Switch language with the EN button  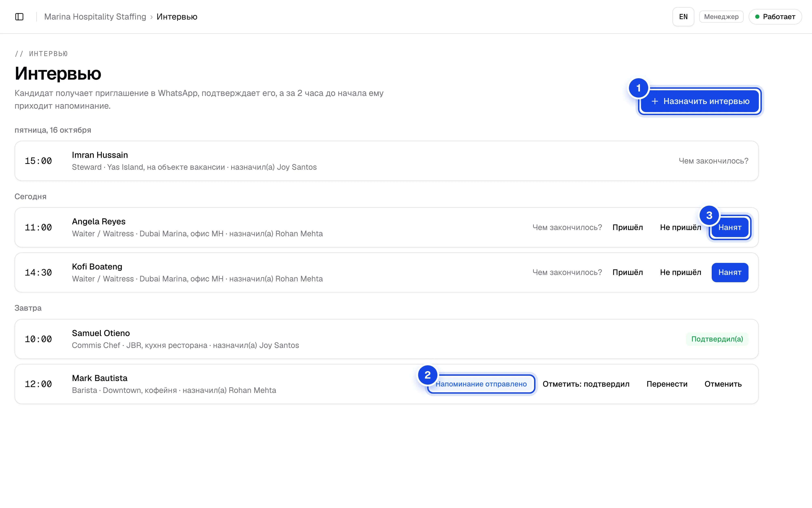[x=683, y=17]
